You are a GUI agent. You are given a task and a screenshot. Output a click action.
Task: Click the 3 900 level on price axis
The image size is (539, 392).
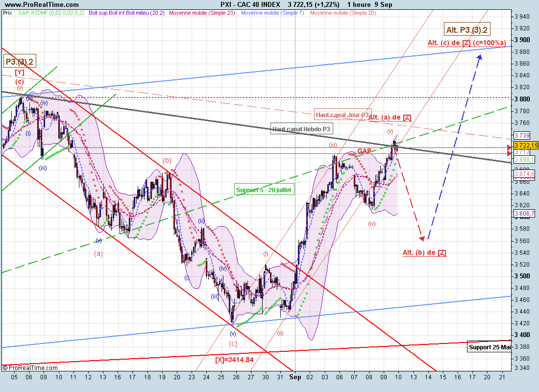[x=522, y=40]
